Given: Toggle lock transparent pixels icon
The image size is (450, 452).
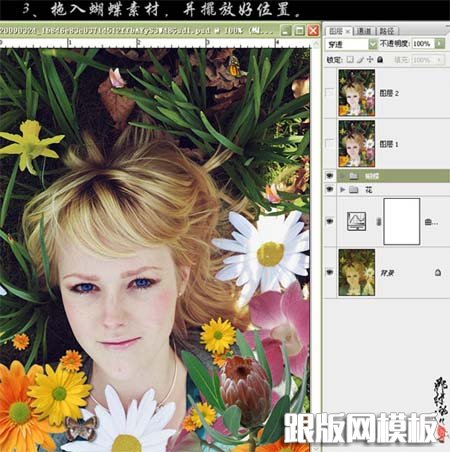Looking at the screenshot, I should point(350,59).
